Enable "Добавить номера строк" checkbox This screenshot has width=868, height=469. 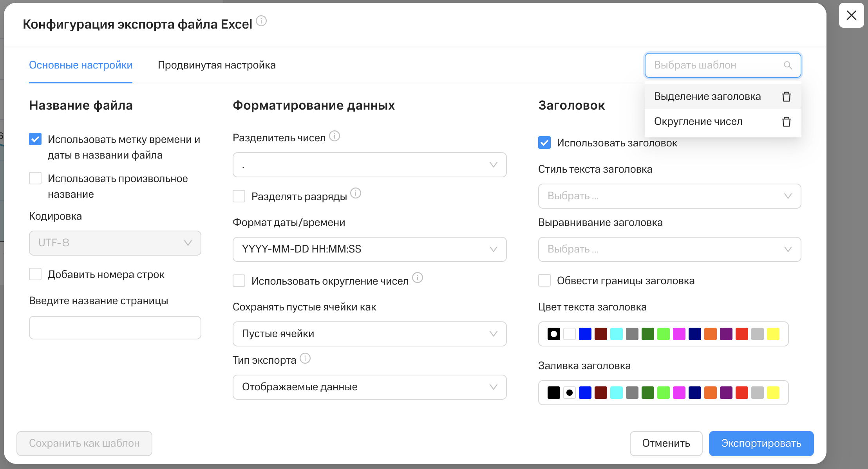click(35, 274)
